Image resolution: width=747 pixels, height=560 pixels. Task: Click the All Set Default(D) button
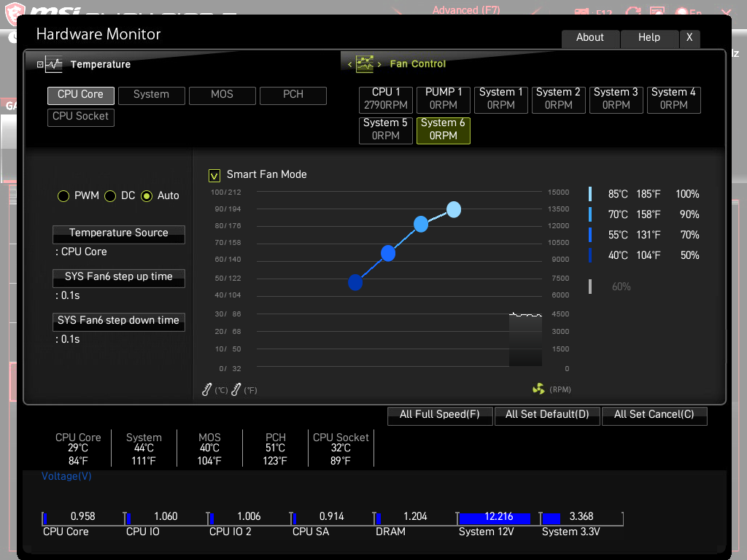(547, 415)
